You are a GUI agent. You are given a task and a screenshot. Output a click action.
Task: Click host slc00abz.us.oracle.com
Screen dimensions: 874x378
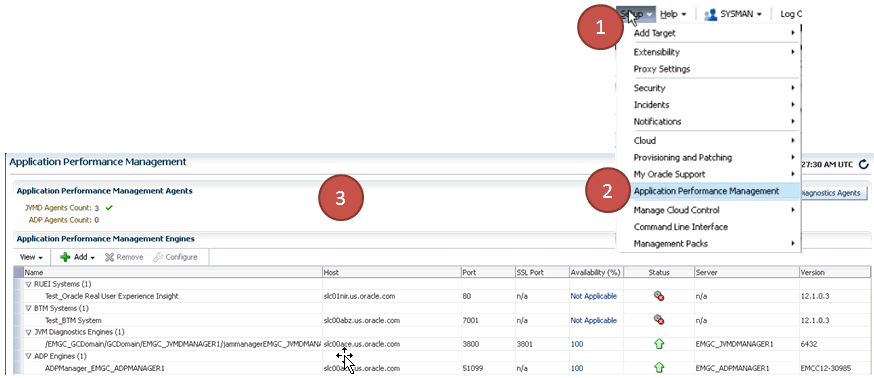[x=362, y=321]
